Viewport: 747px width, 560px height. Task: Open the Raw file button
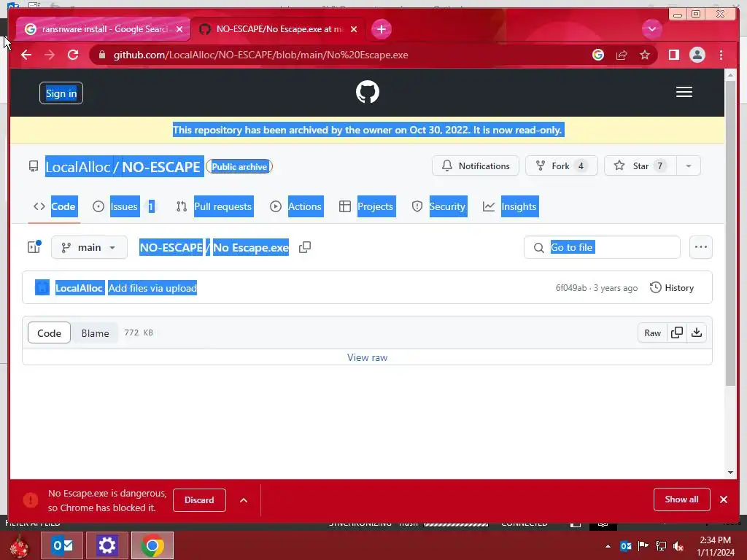pyautogui.click(x=652, y=332)
